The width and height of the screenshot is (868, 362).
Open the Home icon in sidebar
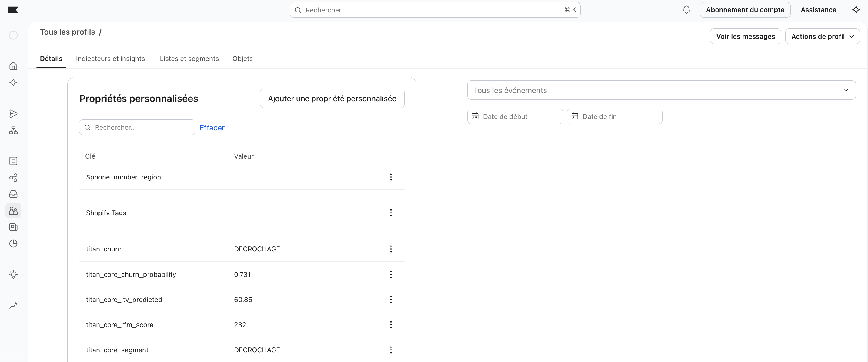13,66
